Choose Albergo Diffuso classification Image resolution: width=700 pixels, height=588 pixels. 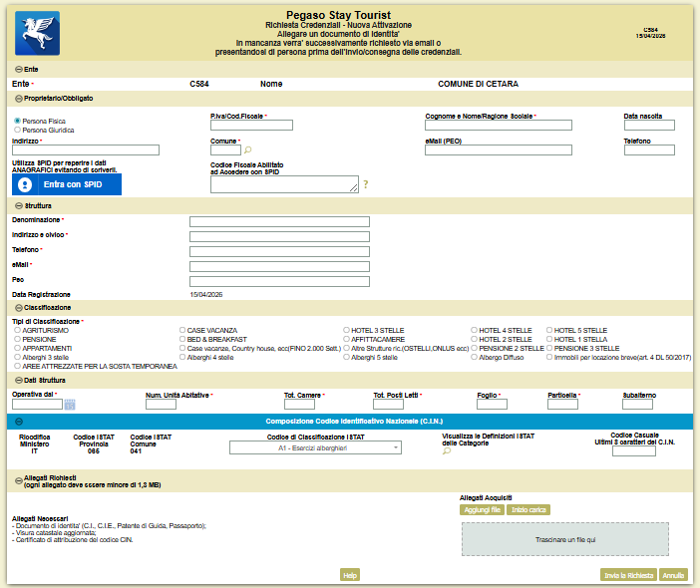[x=474, y=357]
